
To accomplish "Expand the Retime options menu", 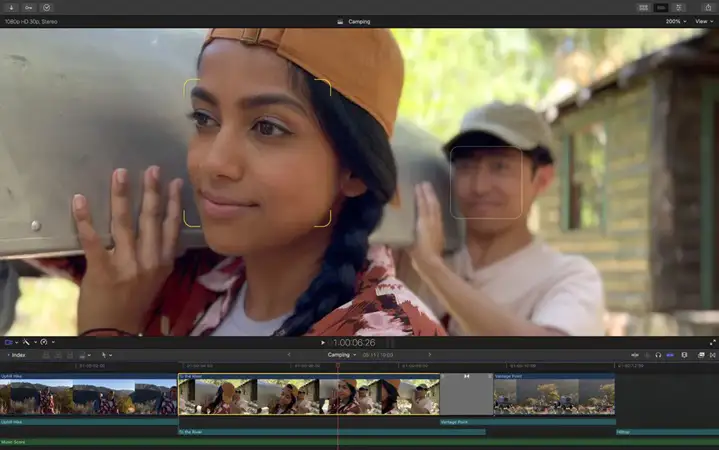I will pos(53,342).
